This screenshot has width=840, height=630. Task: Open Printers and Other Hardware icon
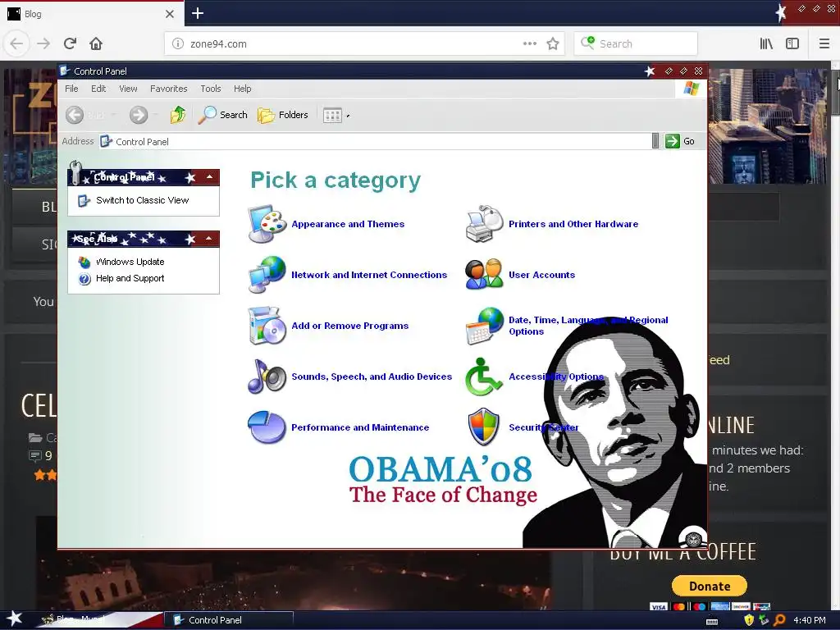tap(484, 223)
